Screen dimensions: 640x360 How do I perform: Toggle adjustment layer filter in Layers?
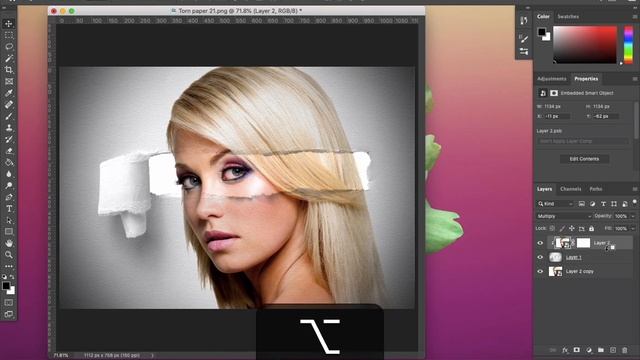click(592, 204)
